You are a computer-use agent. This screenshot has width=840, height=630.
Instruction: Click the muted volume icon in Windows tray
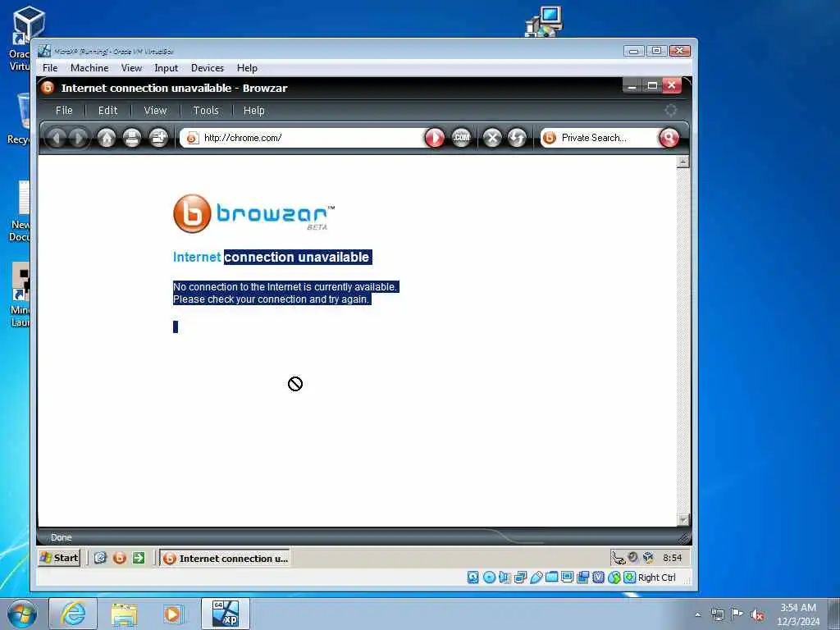[756, 615]
